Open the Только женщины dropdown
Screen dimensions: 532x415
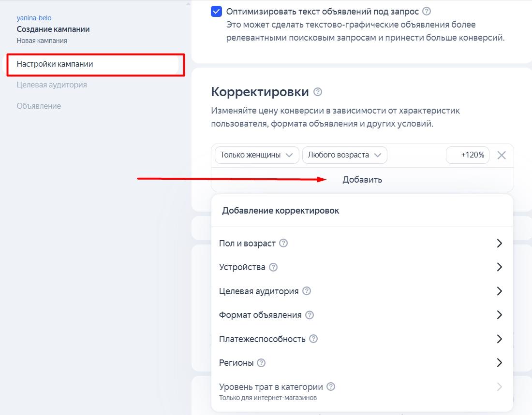256,155
